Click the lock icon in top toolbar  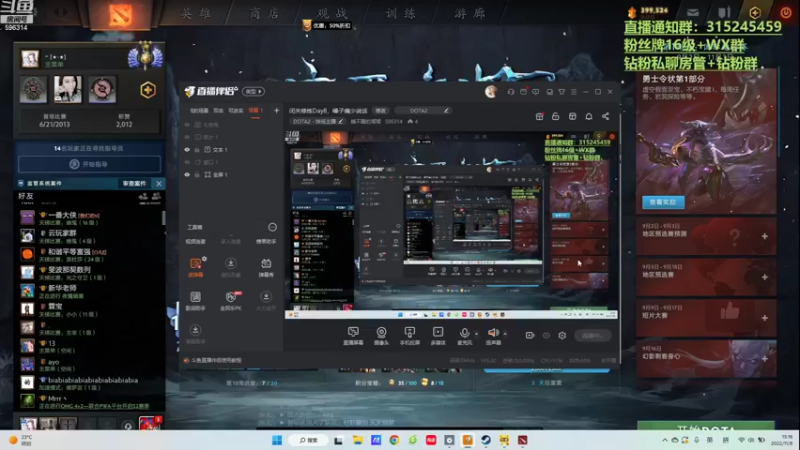(x=556, y=116)
